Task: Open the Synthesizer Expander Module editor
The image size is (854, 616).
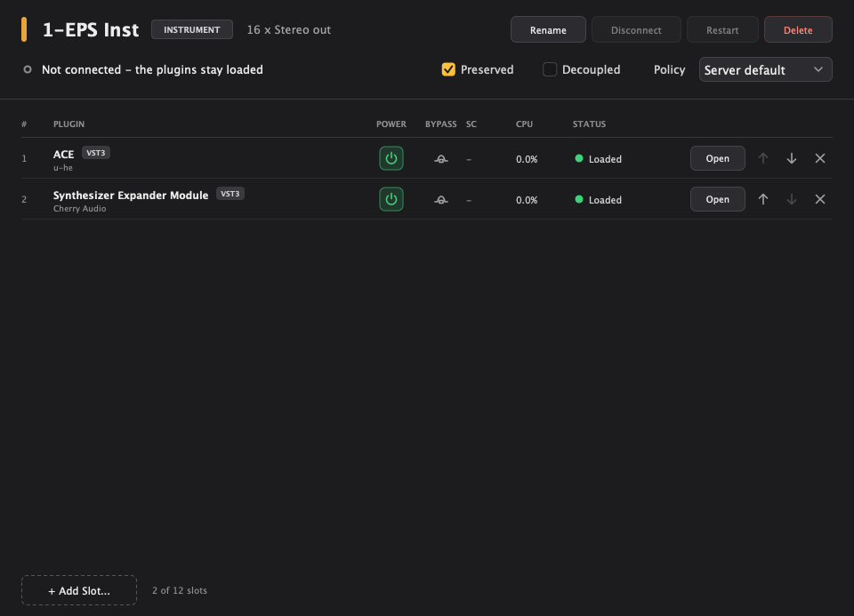Action: (x=717, y=199)
